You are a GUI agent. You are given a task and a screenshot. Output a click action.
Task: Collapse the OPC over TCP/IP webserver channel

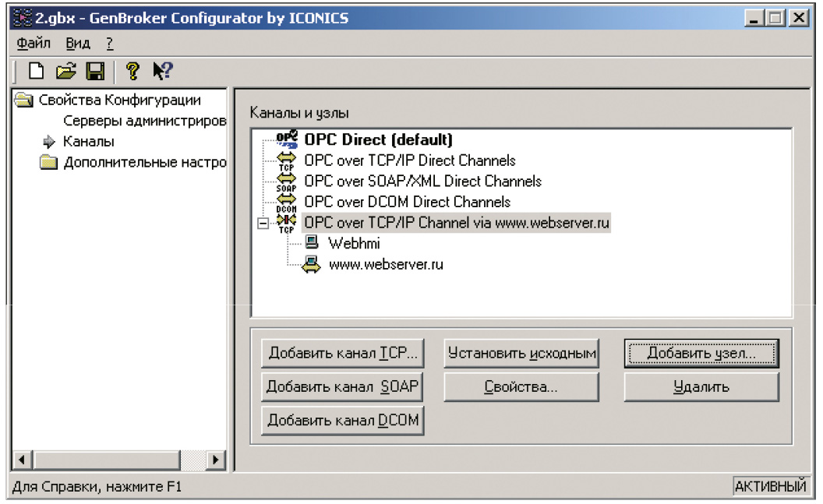pyautogui.click(x=263, y=224)
